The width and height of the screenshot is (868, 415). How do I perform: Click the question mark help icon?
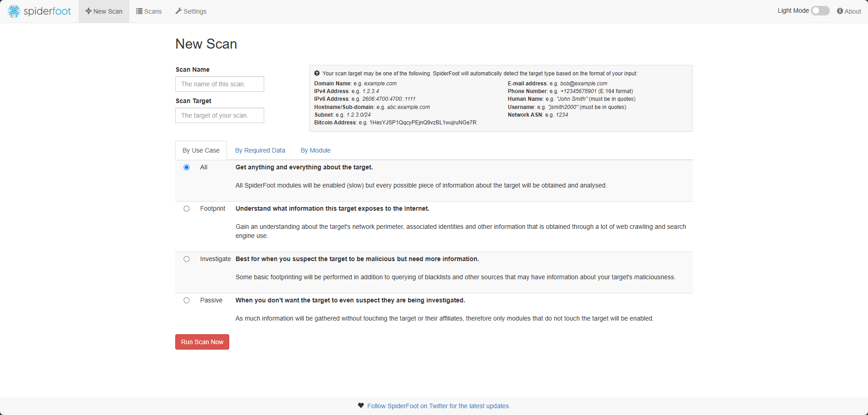coord(317,73)
